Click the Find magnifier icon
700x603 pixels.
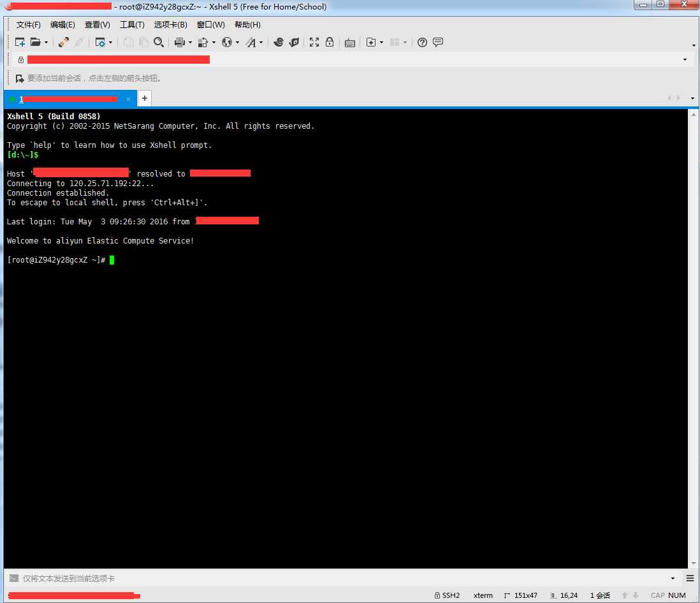point(159,42)
